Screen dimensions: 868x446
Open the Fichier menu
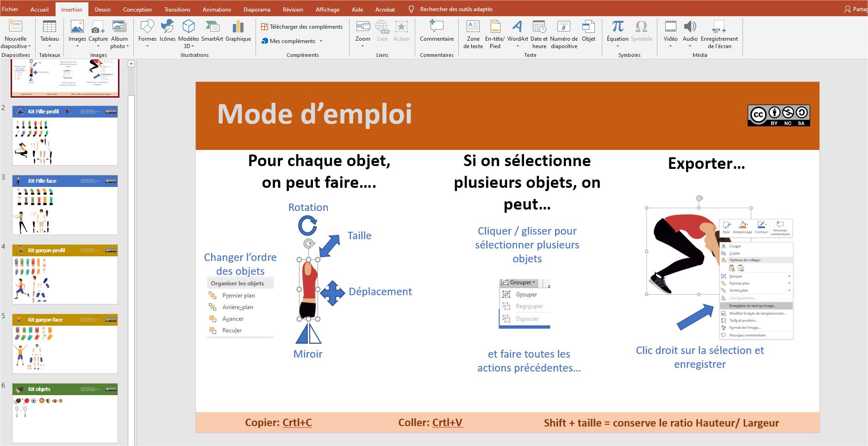point(10,9)
